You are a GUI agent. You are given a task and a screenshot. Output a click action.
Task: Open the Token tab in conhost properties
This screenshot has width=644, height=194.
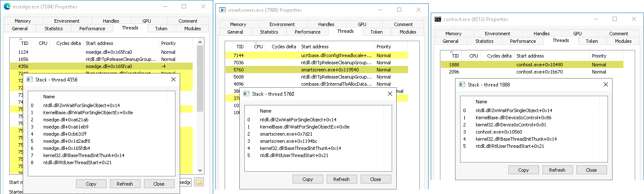click(x=592, y=41)
